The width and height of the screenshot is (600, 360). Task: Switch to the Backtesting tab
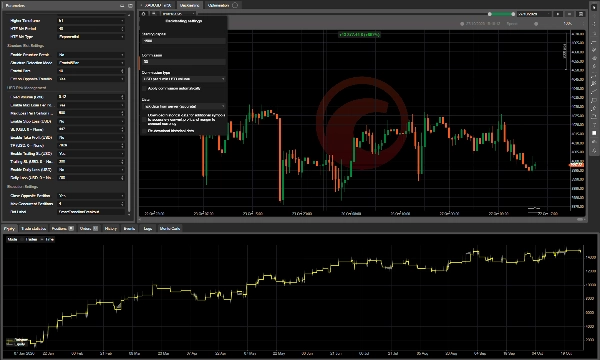pyautogui.click(x=189, y=5)
